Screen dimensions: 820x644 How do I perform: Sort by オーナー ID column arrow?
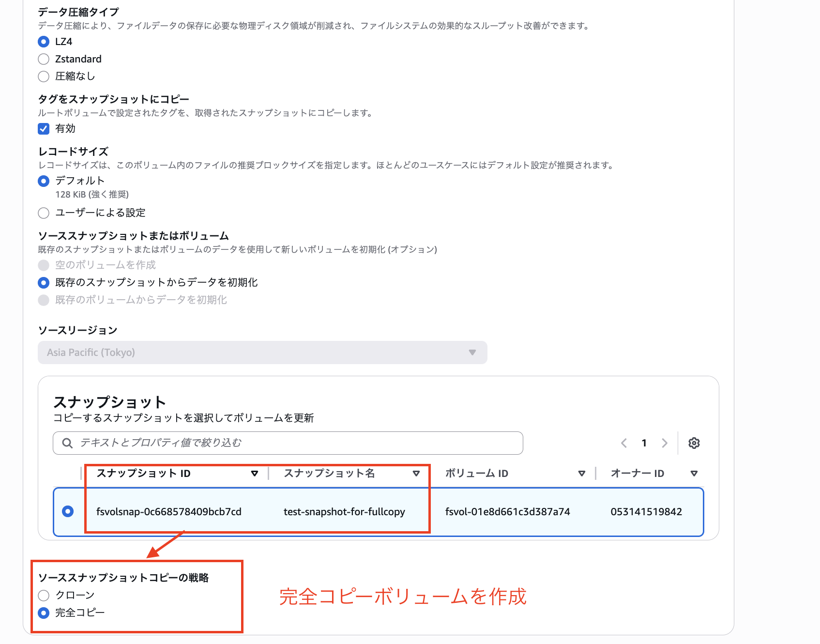[x=694, y=474]
